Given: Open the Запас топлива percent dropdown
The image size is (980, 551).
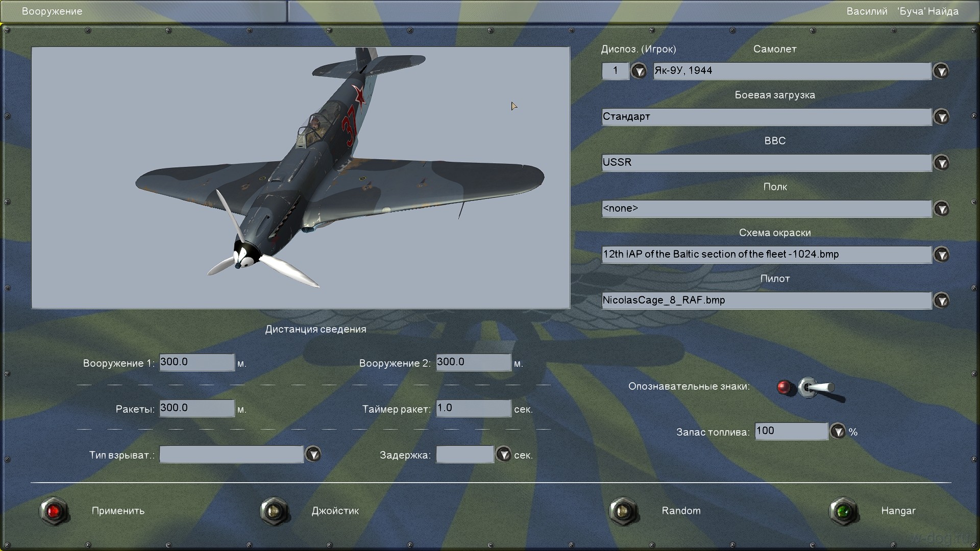Looking at the screenshot, I should pos(838,432).
